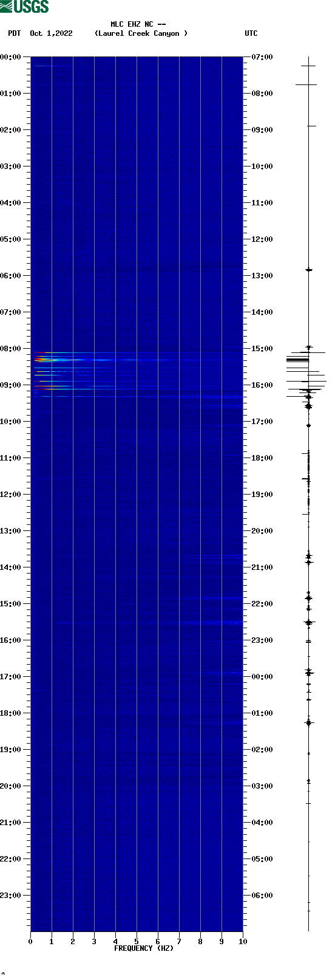The image size is (335, 980).
Task: Click the seismogram spike near 08:00 UTC at the top
Action: pos(306,84)
